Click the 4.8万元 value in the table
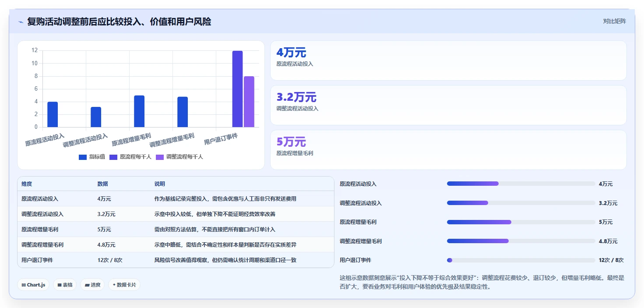The image size is (644, 308). [x=106, y=245]
